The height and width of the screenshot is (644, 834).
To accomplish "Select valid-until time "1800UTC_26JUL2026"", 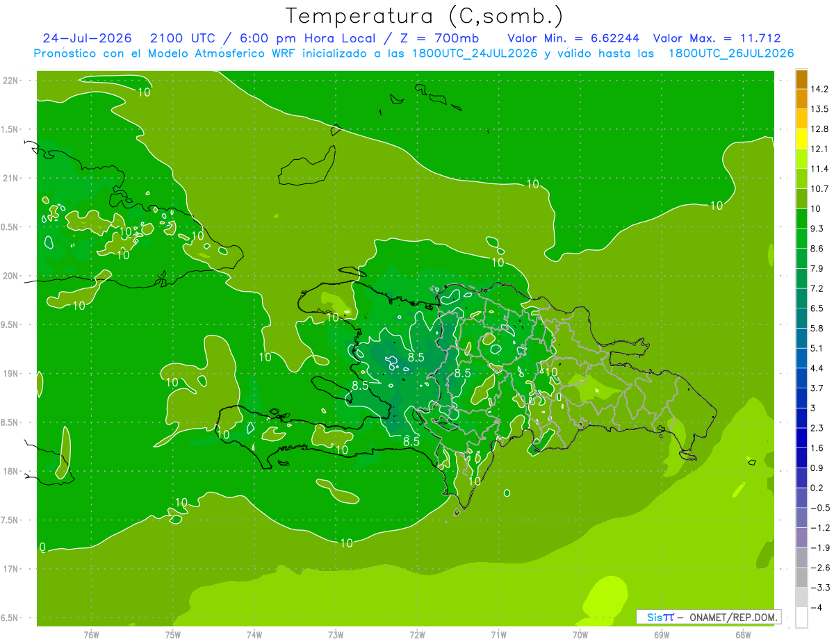I will (x=731, y=53).
